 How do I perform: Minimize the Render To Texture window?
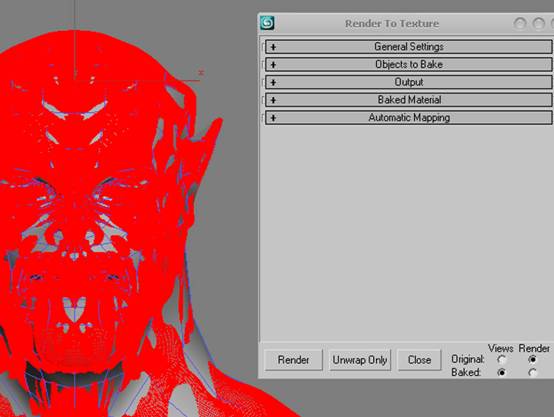click(520, 24)
